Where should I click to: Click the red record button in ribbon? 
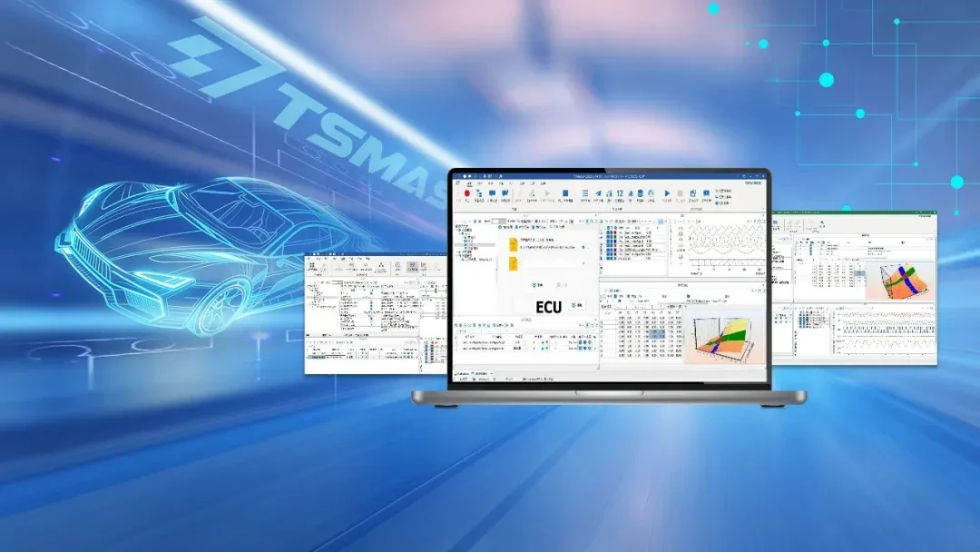click(x=467, y=193)
